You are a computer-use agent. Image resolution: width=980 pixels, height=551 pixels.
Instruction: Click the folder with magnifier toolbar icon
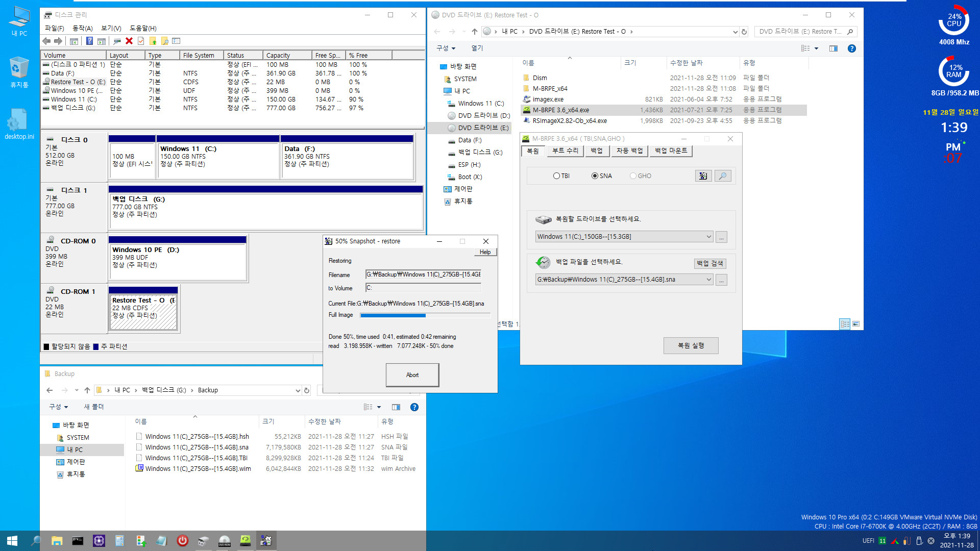point(164,41)
